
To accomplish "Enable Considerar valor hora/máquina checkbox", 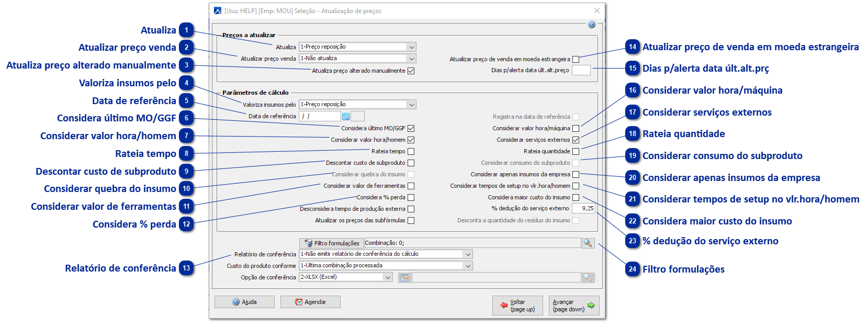I will [x=576, y=128].
